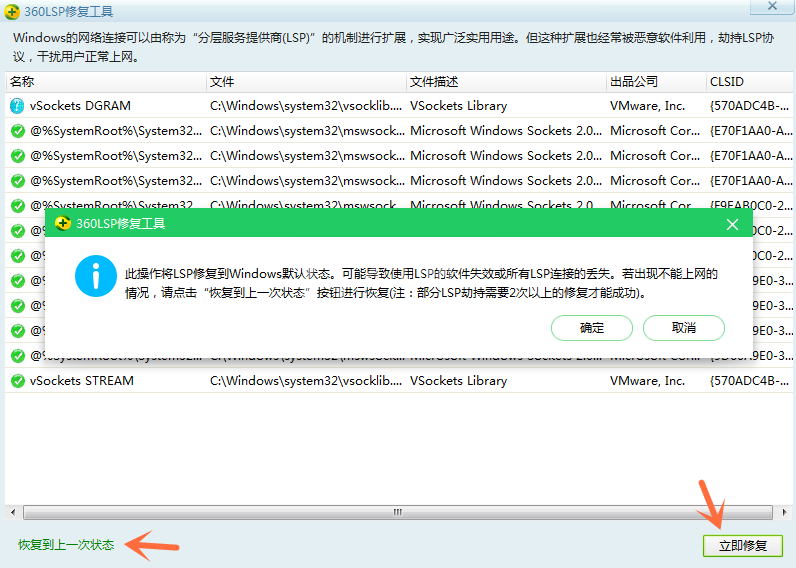Image resolution: width=796 pixels, height=568 pixels.
Task: Click the green check icon beside vSockets STREAM
Action: (x=18, y=381)
